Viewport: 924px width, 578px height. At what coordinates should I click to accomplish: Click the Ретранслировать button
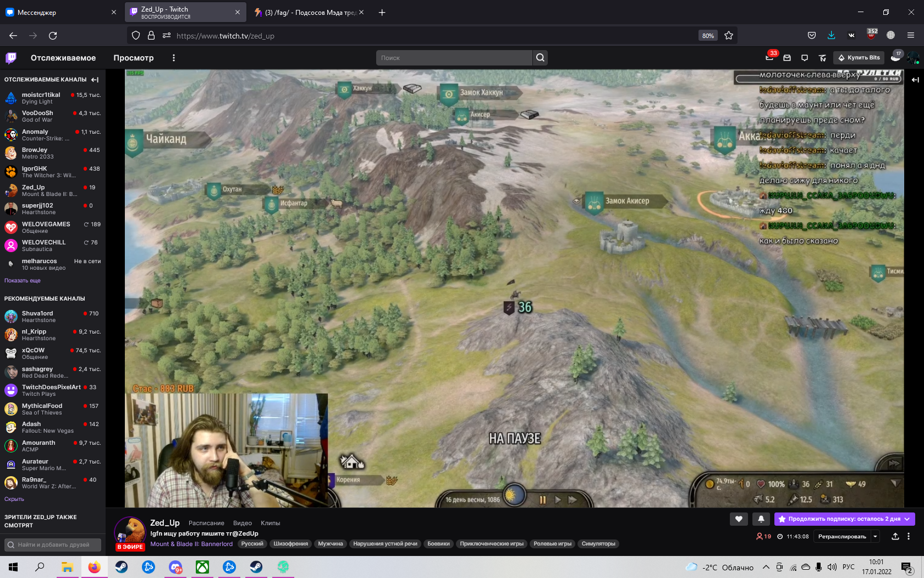coord(842,536)
